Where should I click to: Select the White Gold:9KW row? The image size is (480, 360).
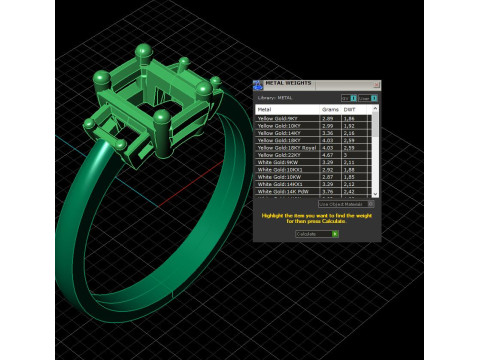pyautogui.click(x=313, y=162)
